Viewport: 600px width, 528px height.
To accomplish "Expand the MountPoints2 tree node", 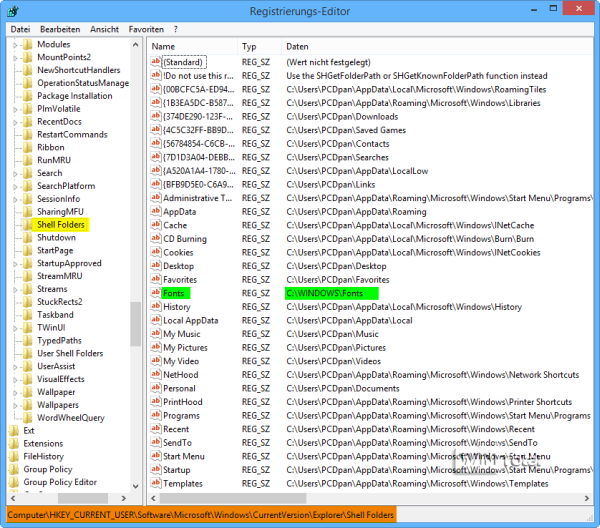I will (15, 58).
